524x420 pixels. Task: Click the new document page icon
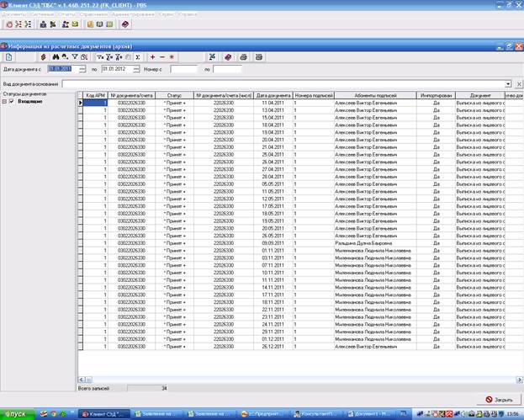coord(8,57)
